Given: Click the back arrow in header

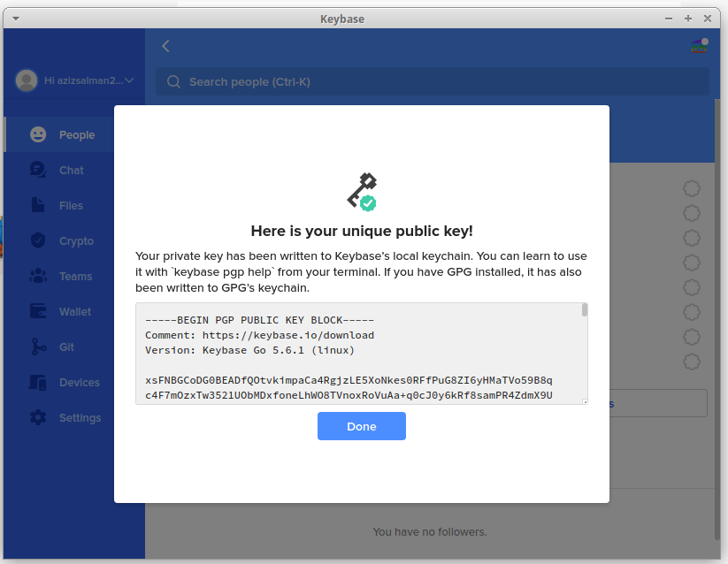Looking at the screenshot, I should (165, 46).
